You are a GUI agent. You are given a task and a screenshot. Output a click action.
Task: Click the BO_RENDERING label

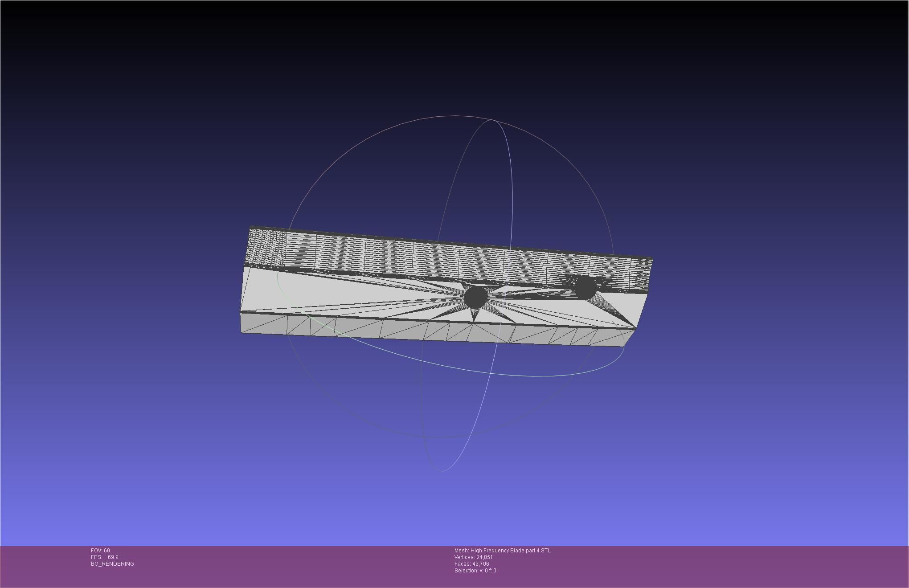click(112, 564)
